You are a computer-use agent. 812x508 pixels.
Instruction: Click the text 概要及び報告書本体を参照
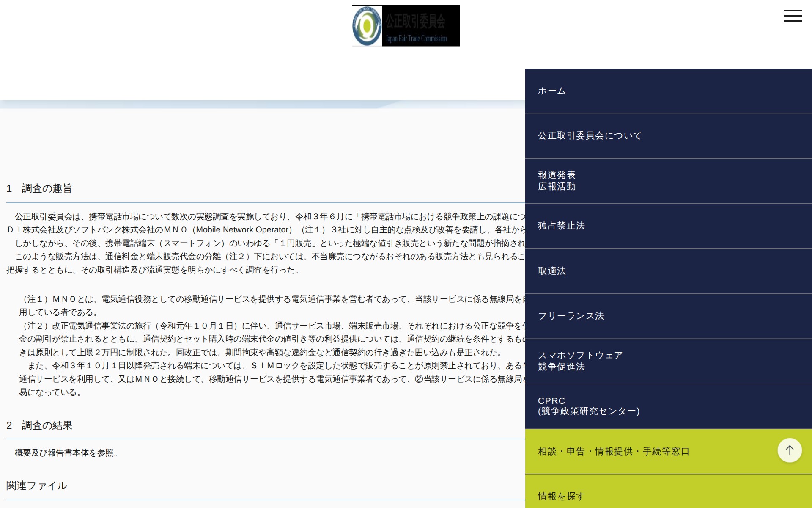click(66, 453)
